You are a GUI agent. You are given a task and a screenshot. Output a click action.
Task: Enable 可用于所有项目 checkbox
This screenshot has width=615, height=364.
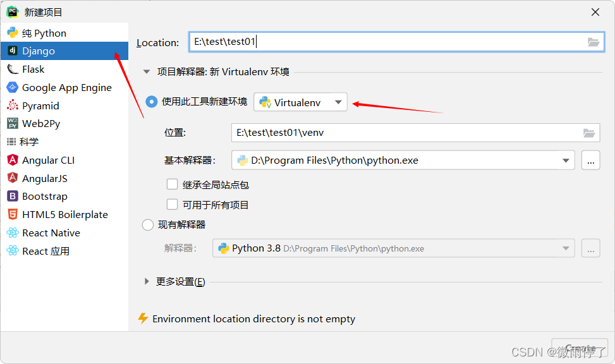point(172,204)
